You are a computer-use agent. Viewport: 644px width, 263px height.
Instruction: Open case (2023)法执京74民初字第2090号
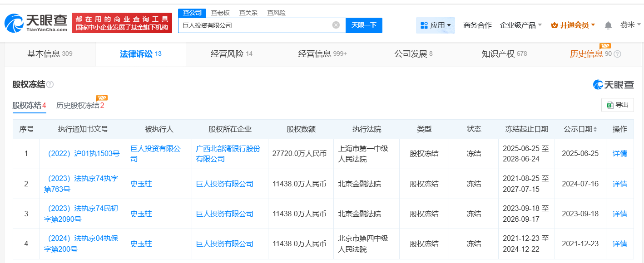(81, 214)
